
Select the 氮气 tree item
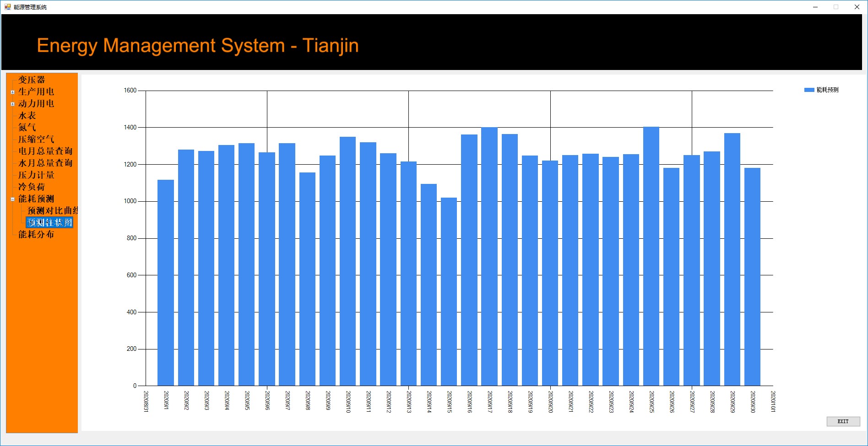pyautogui.click(x=27, y=127)
